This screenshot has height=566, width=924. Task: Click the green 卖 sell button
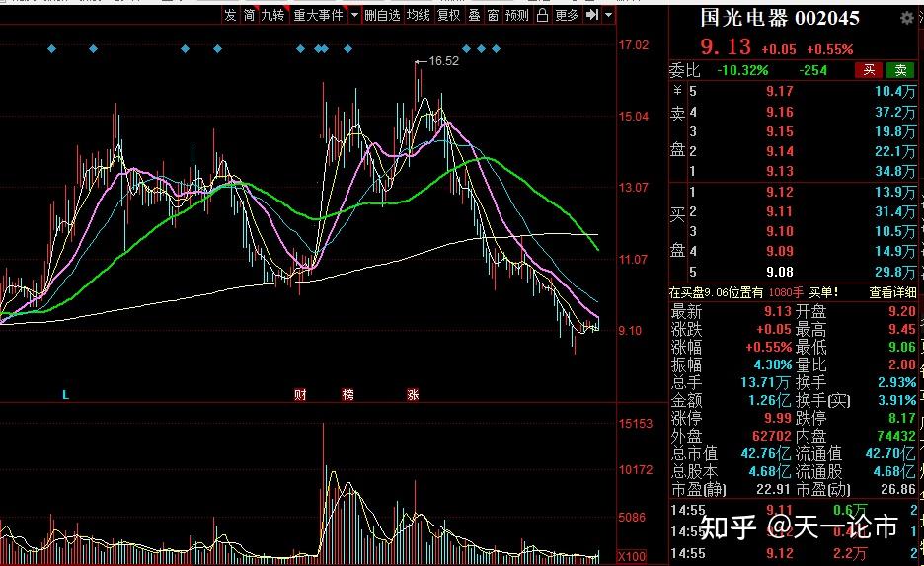(899, 70)
